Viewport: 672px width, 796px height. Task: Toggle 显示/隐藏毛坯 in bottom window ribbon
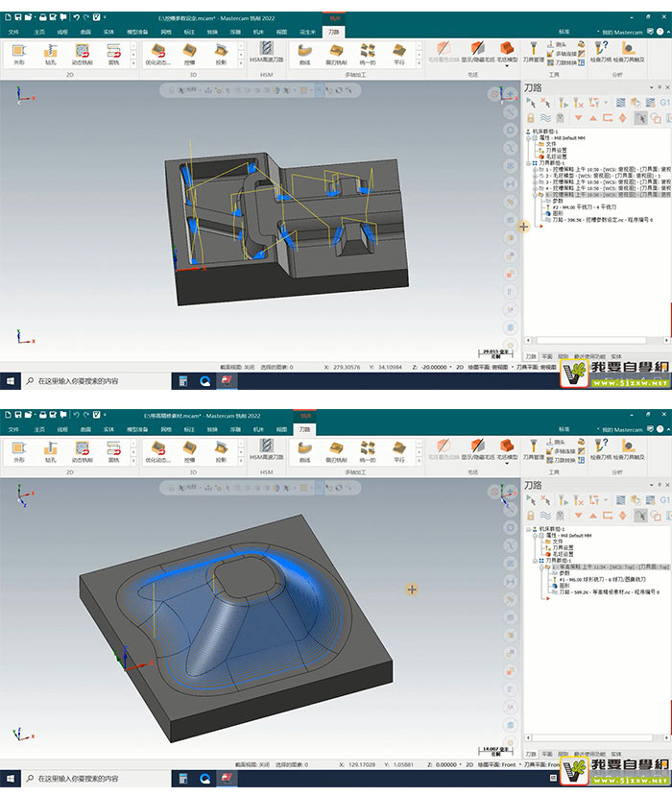point(478,449)
